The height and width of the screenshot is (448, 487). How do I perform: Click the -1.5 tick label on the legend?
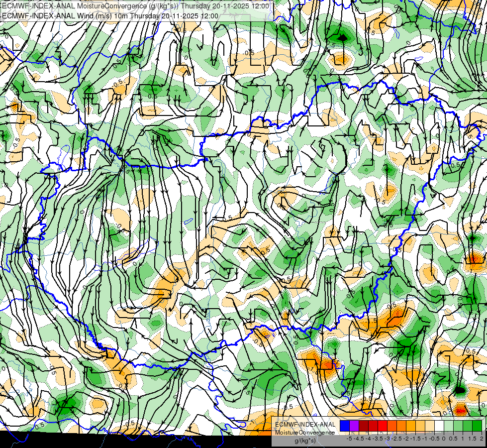(415, 439)
